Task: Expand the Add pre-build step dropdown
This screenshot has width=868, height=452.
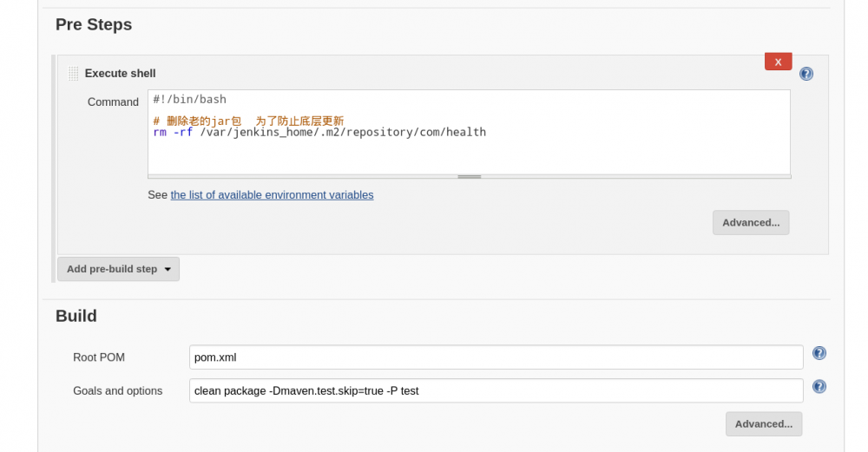Action: [x=118, y=269]
